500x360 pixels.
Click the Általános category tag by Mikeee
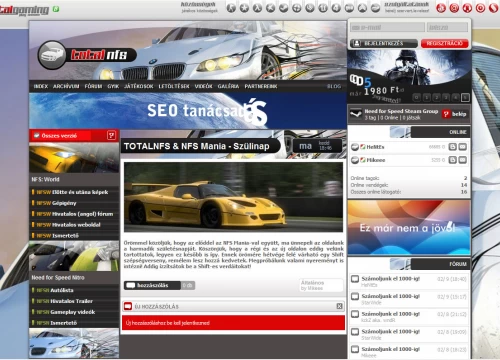(312, 283)
